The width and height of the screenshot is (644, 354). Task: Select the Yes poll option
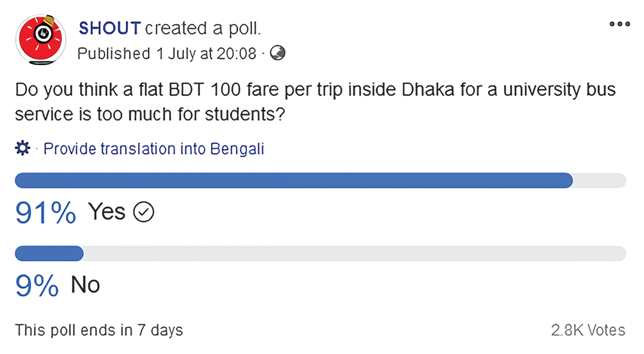(x=107, y=212)
